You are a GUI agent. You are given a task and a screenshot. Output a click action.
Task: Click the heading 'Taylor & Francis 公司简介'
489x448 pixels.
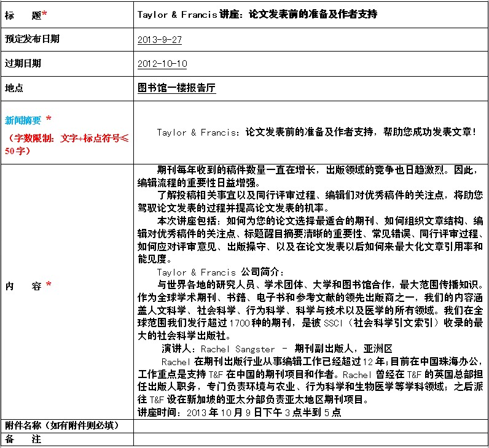pyautogui.click(x=221, y=272)
